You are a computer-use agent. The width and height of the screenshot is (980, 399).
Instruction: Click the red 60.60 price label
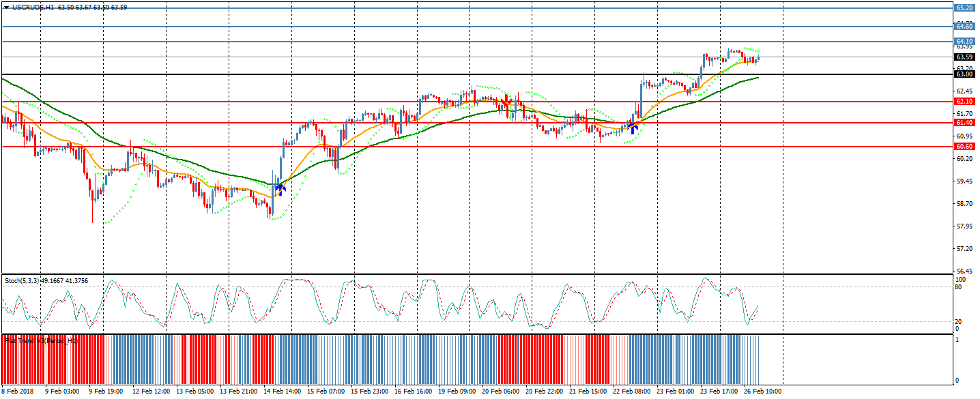[964, 147]
